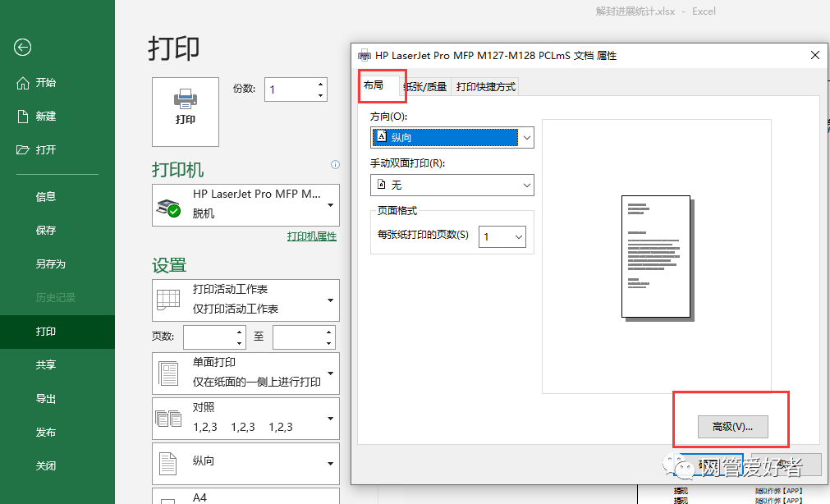Viewport: 830px width, 504px height.
Task: Switch to the 纸张/质量 tab
Action: tap(425, 87)
